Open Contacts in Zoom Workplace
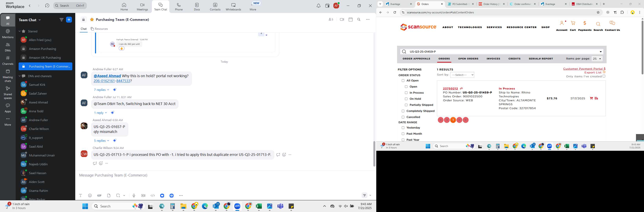 [215, 7]
